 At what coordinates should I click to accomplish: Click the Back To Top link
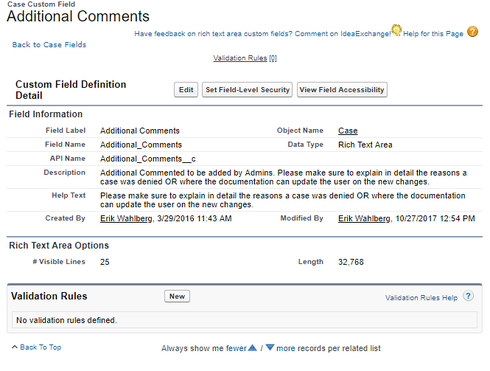click(x=41, y=347)
